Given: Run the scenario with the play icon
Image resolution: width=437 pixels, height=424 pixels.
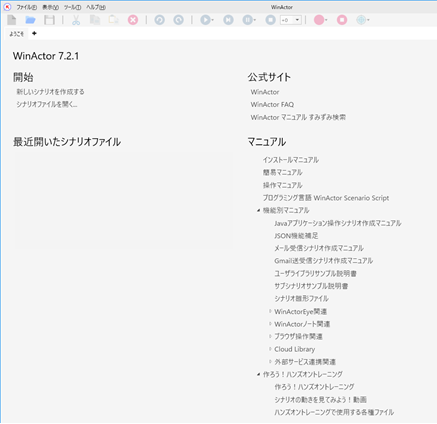Looking at the screenshot, I should [x=205, y=20].
